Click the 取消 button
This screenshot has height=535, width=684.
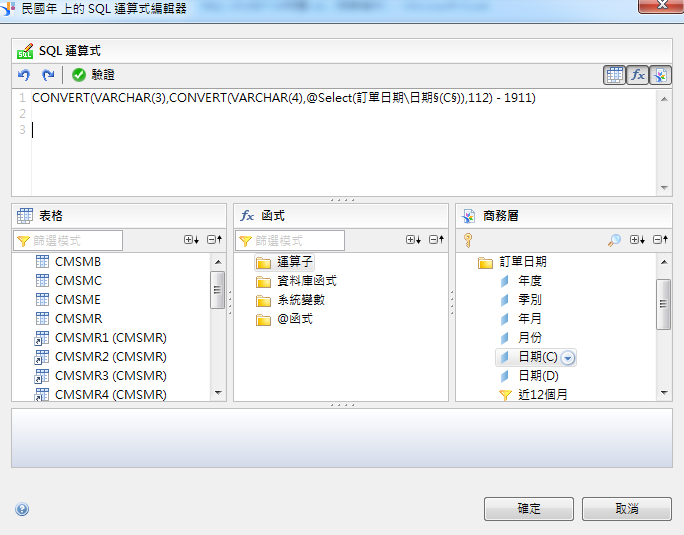point(627,509)
